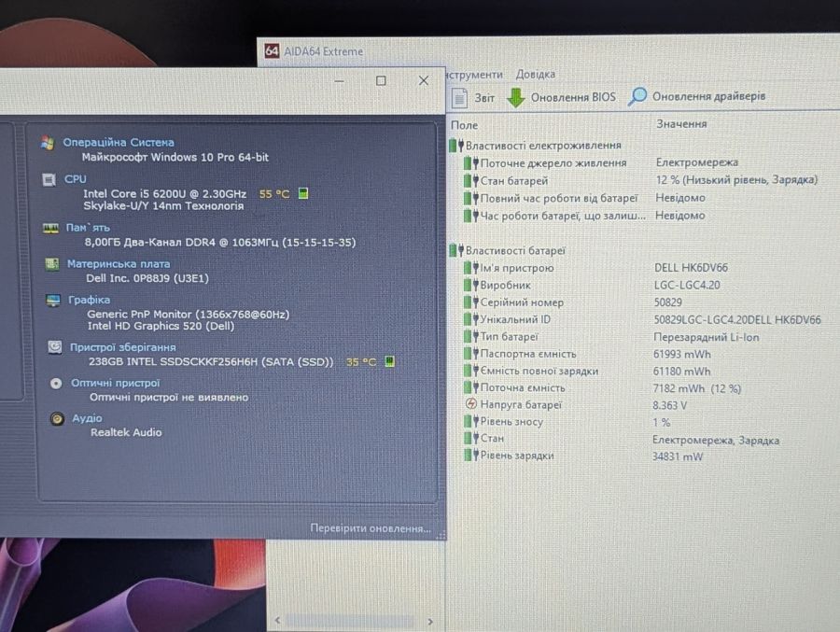Click the AIDA64 Extreme title bar icon

272,51
